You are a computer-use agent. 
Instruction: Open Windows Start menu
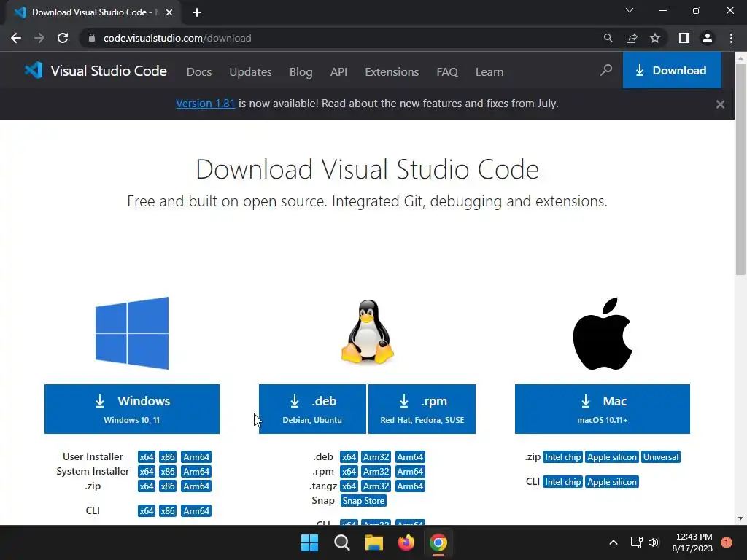click(x=309, y=542)
